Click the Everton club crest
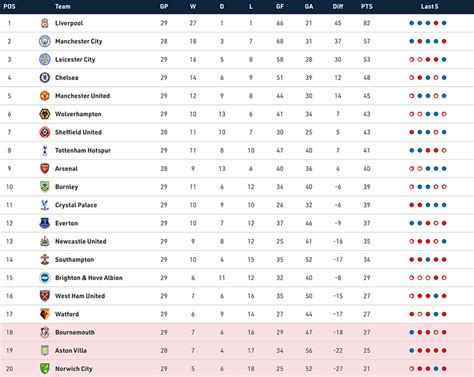Image resolution: width=474 pixels, height=377 pixels. [x=45, y=223]
